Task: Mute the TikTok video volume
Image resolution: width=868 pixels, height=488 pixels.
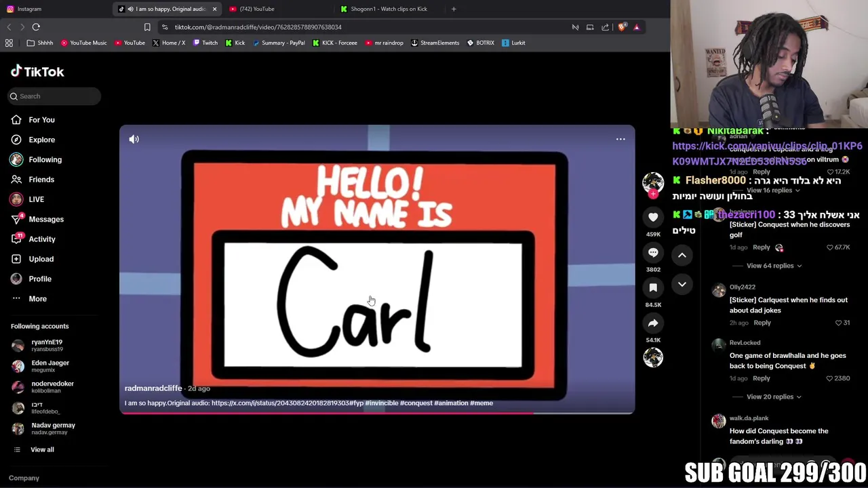Action: pyautogui.click(x=134, y=139)
